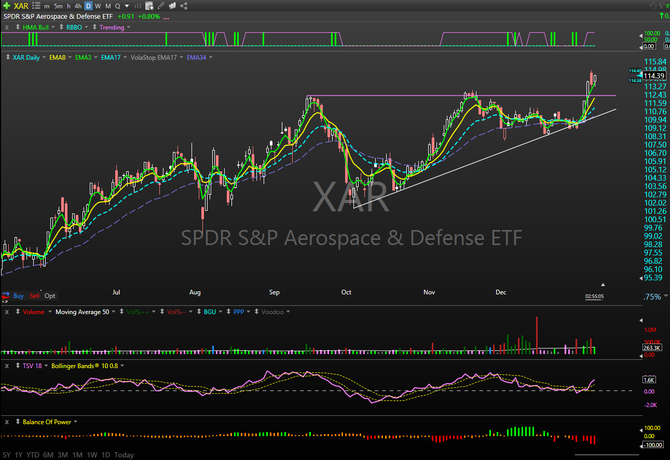
Task: Click the green plus add indicator icon
Action: [x=6, y=6]
